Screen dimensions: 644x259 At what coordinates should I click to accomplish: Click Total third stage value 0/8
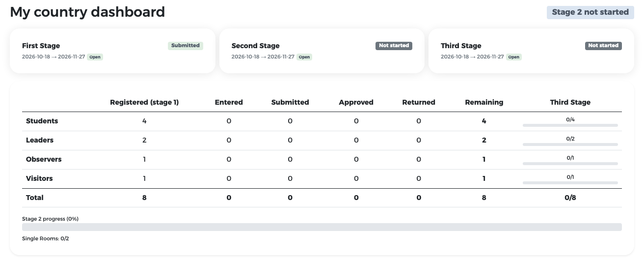tap(570, 198)
